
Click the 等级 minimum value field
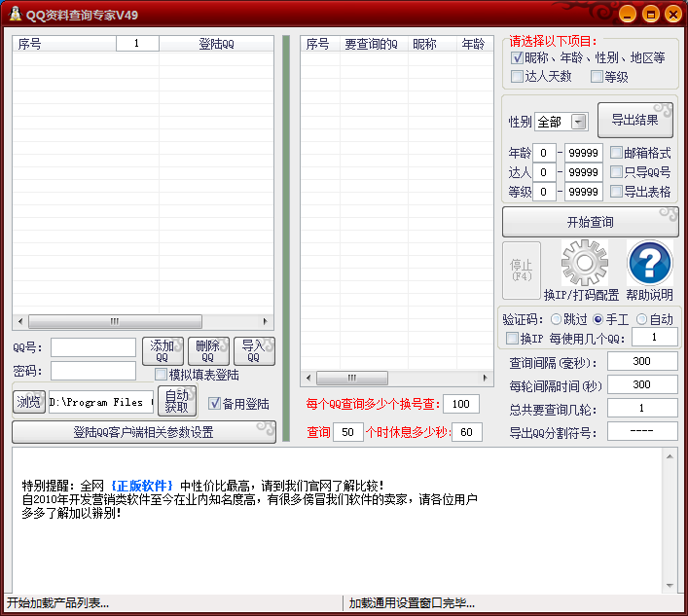pos(544,192)
